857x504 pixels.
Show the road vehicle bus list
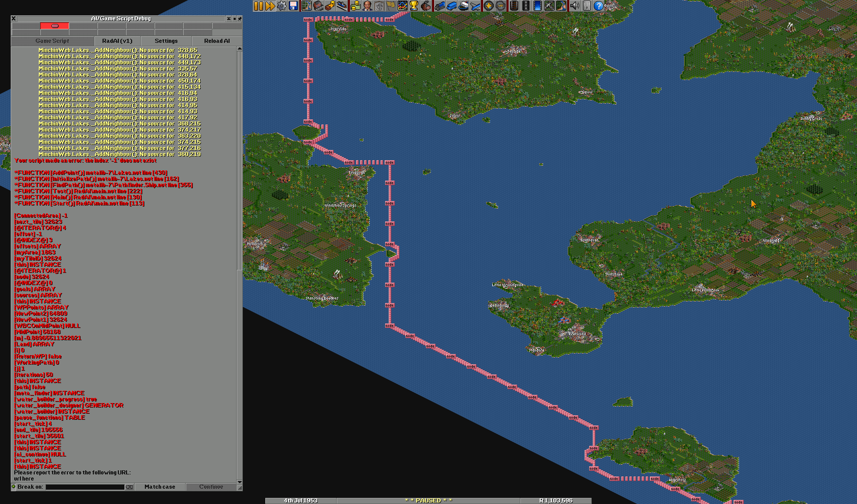coord(451,6)
